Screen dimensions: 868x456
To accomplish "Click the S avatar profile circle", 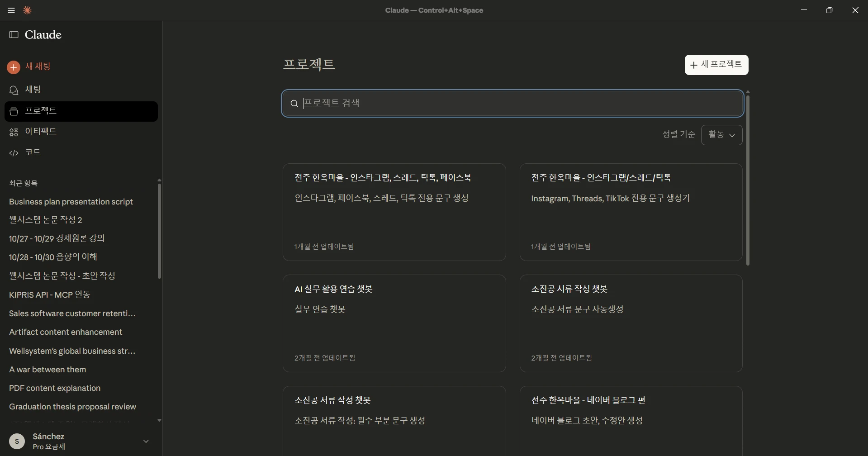I will 17,441.
